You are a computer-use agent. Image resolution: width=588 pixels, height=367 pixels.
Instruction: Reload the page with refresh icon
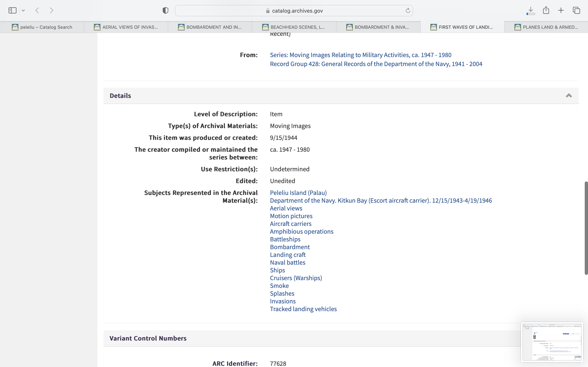(408, 11)
